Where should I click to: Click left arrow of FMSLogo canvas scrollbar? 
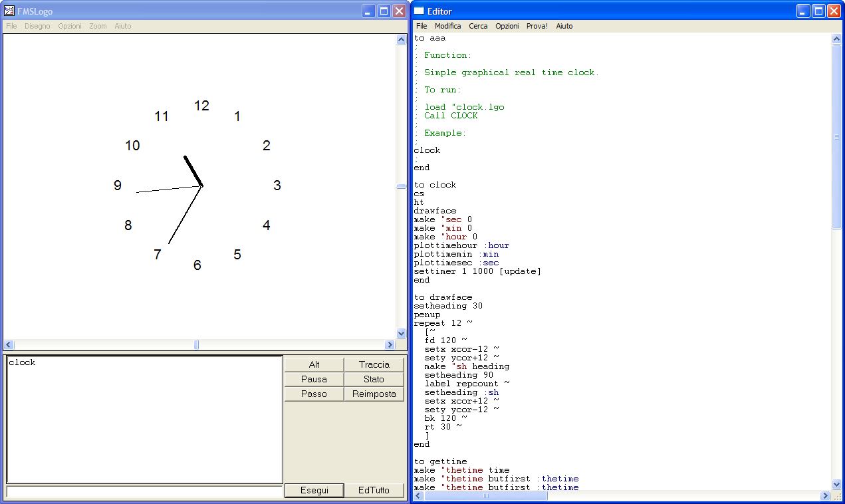pyautogui.click(x=9, y=344)
